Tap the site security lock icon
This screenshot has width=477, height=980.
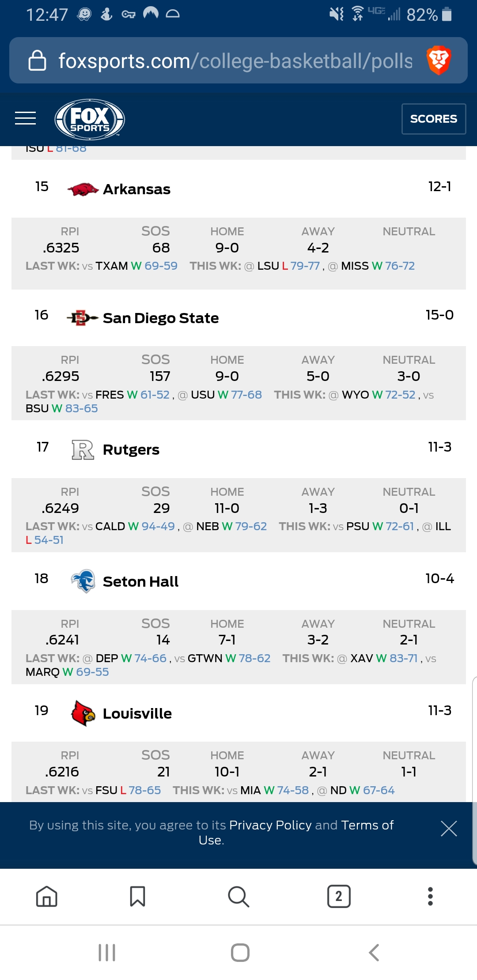(37, 60)
